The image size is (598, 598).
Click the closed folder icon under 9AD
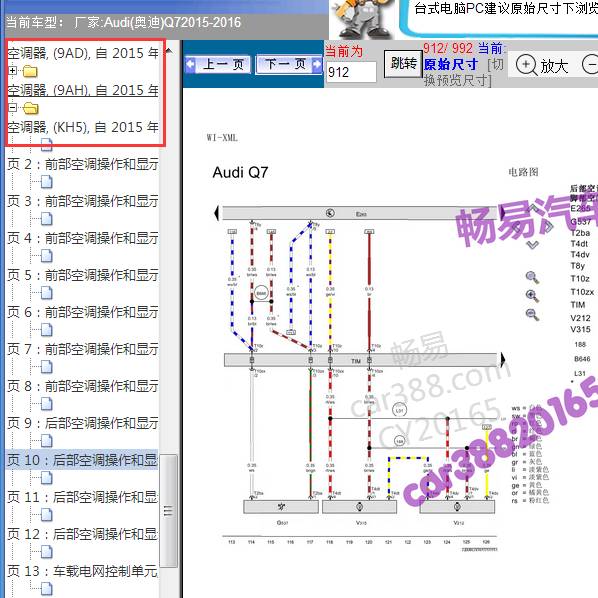coord(30,71)
